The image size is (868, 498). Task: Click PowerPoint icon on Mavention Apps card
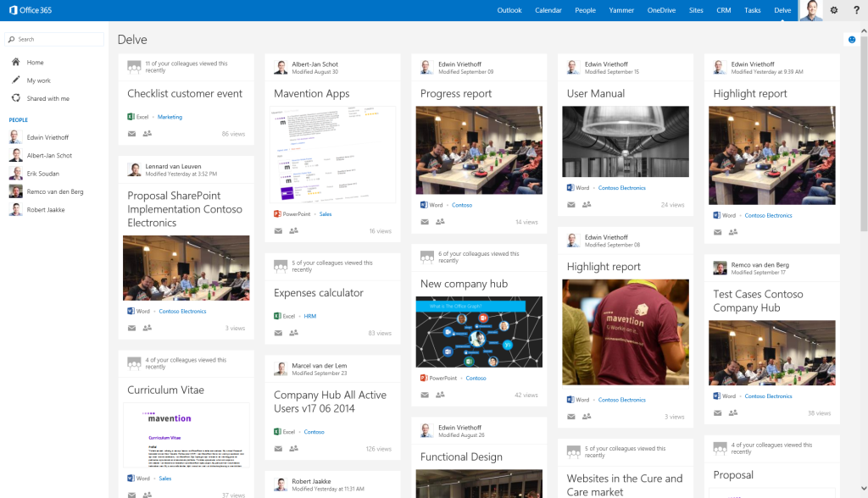pos(277,213)
